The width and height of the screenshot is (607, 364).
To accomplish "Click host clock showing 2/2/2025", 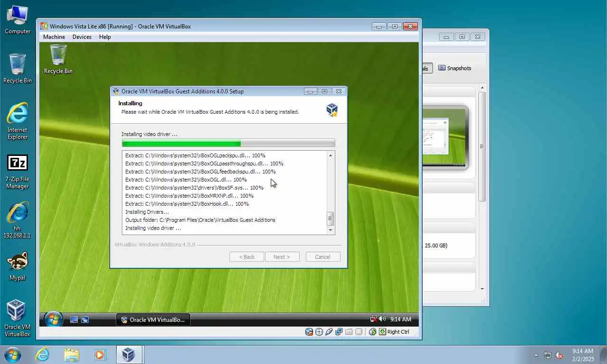I will (x=582, y=355).
